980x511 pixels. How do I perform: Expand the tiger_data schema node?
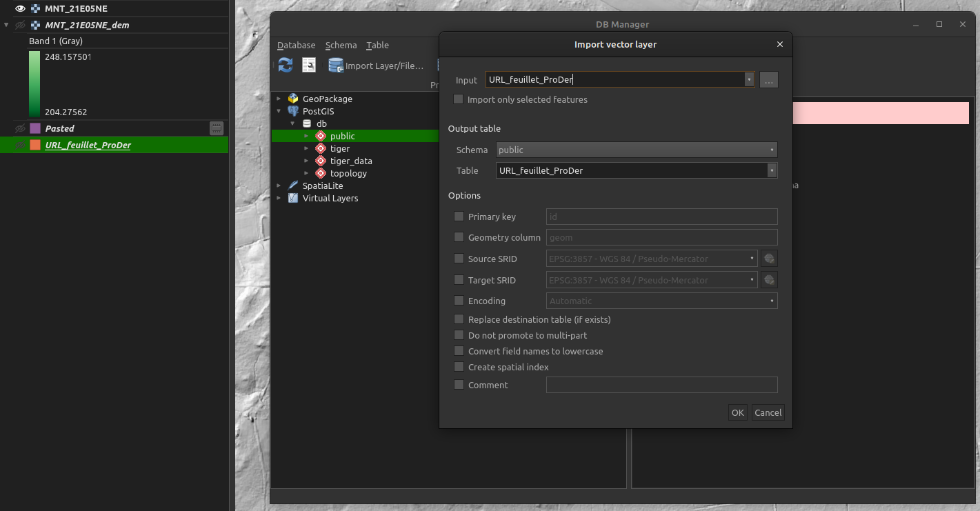click(306, 161)
